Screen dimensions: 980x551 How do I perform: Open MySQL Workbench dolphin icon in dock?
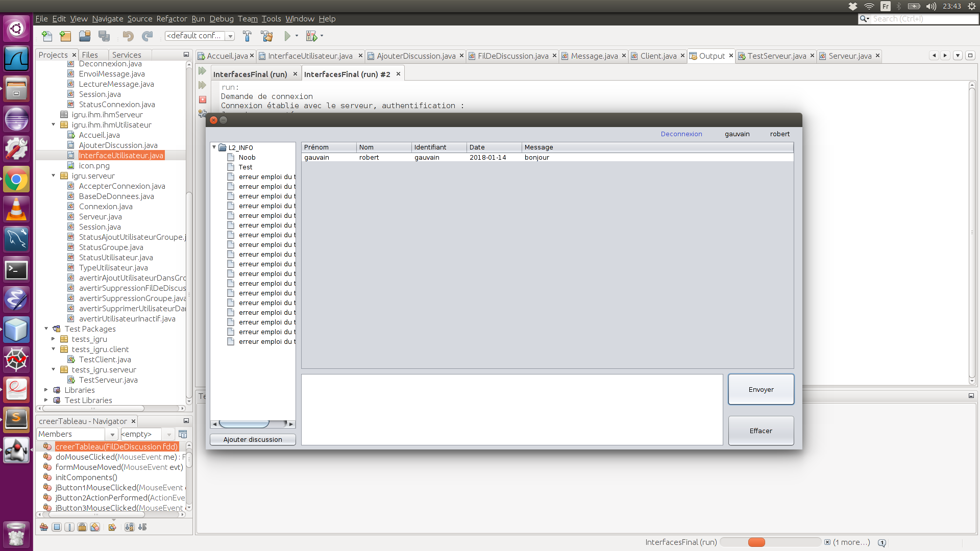pyautogui.click(x=16, y=240)
